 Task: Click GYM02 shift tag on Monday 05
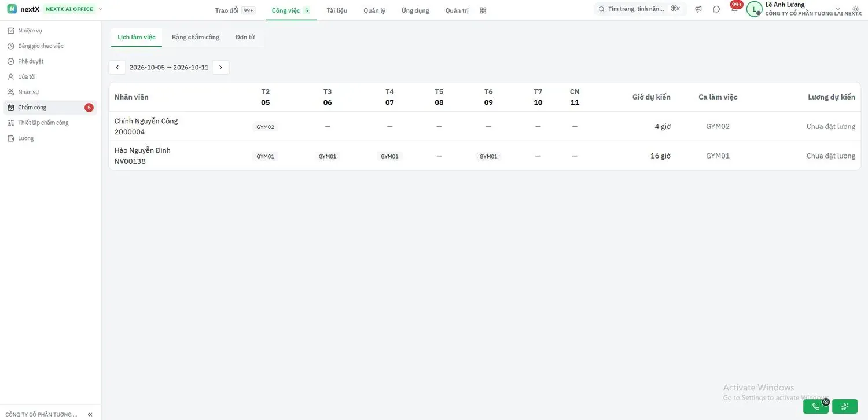(266, 127)
